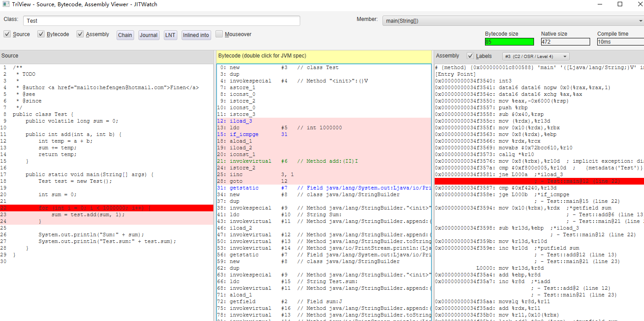The width and height of the screenshot is (644, 321).
Task: Select source line 'System.out.println("Sum:" + sum);'
Action: pyautogui.click(x=107, y=235)
